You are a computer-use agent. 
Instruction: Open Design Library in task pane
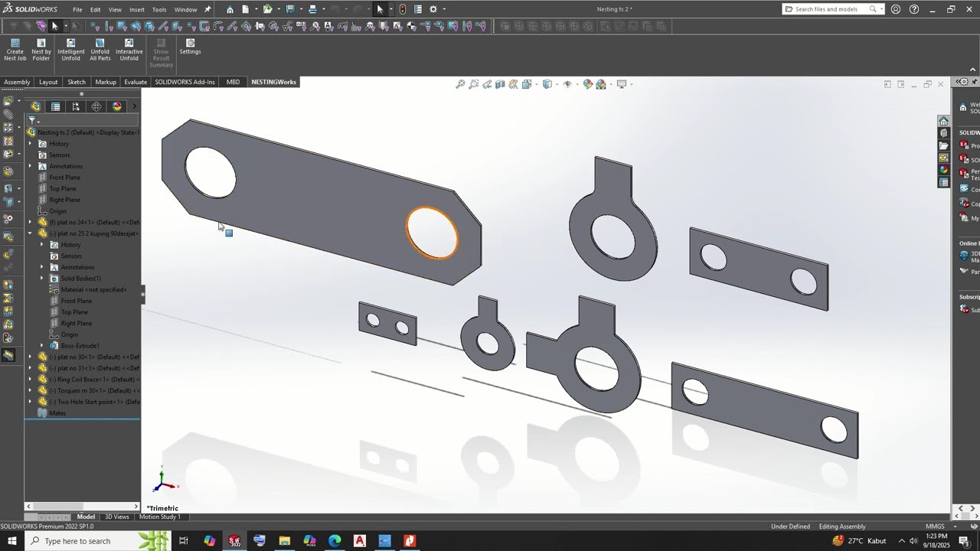tap(944, 133)
